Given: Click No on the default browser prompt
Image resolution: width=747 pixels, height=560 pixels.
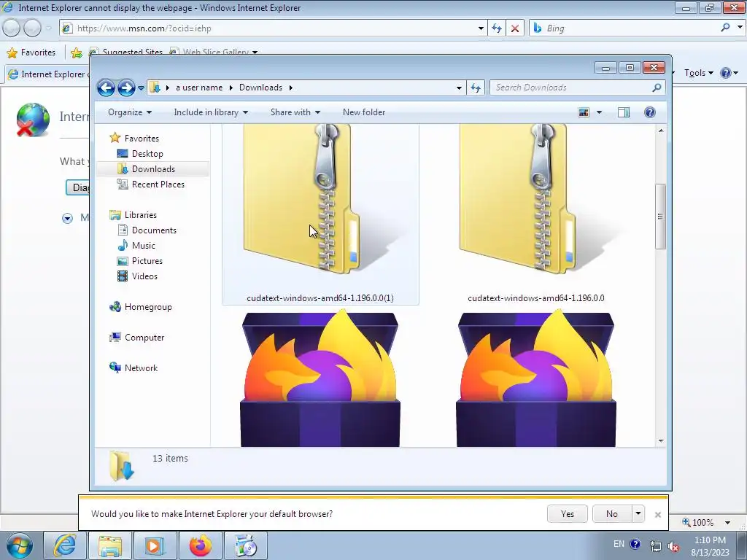Looking at the screenshot, I should click(612, 514).
